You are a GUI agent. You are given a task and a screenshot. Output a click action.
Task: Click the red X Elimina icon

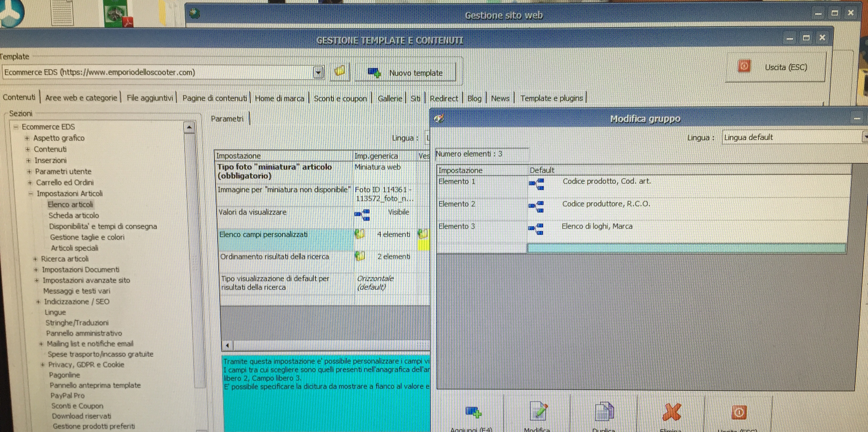(x=671, y=412)
